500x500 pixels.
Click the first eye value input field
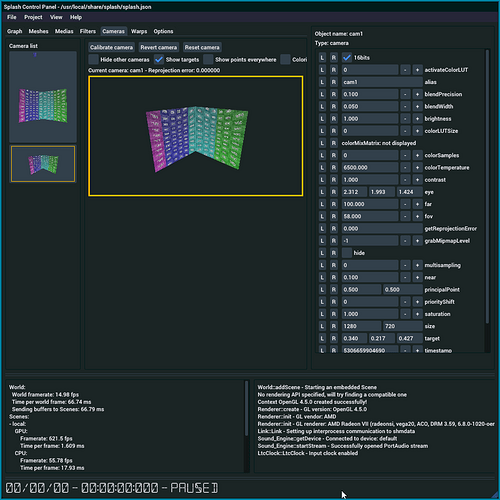pos(355,192)
